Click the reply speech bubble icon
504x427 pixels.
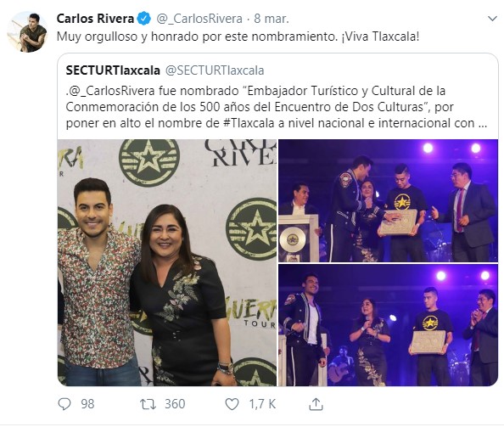coord(64,404)
